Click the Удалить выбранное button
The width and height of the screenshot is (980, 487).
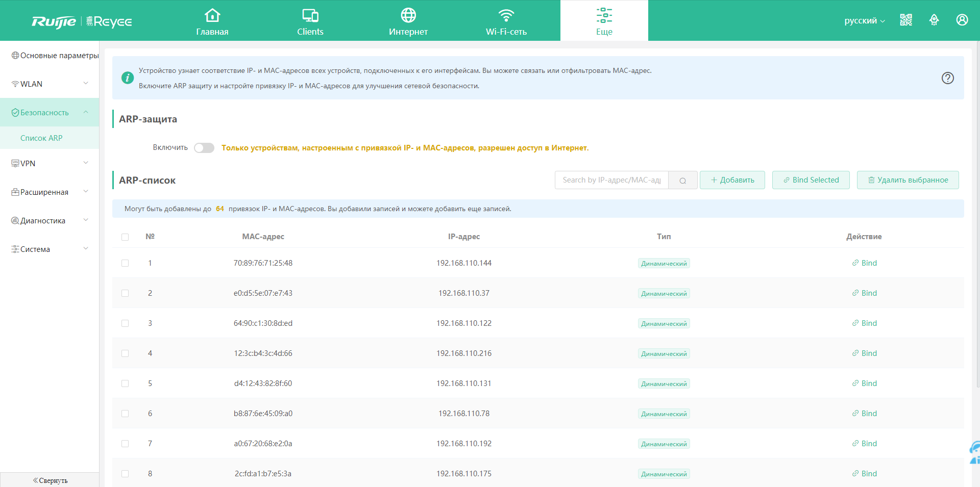pyautogui.click(x=908, y=180)
